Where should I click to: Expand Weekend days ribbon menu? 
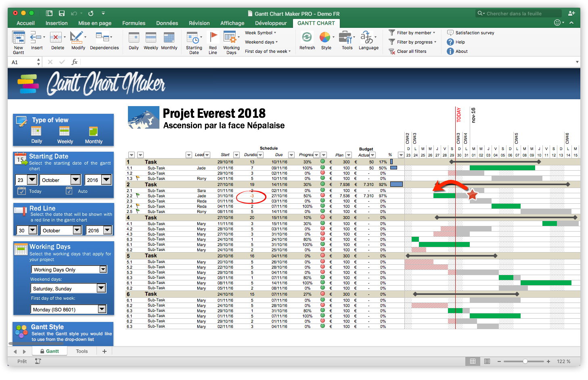262,42
